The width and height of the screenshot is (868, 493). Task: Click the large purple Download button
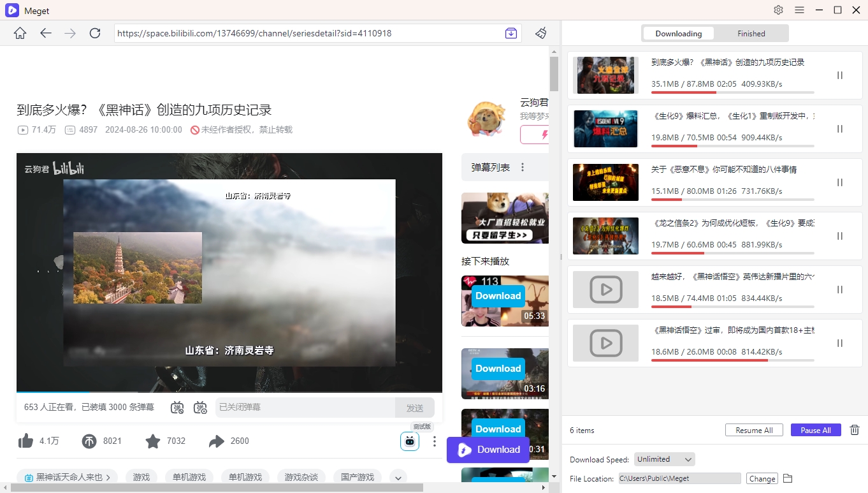click(x=488, y=450)
